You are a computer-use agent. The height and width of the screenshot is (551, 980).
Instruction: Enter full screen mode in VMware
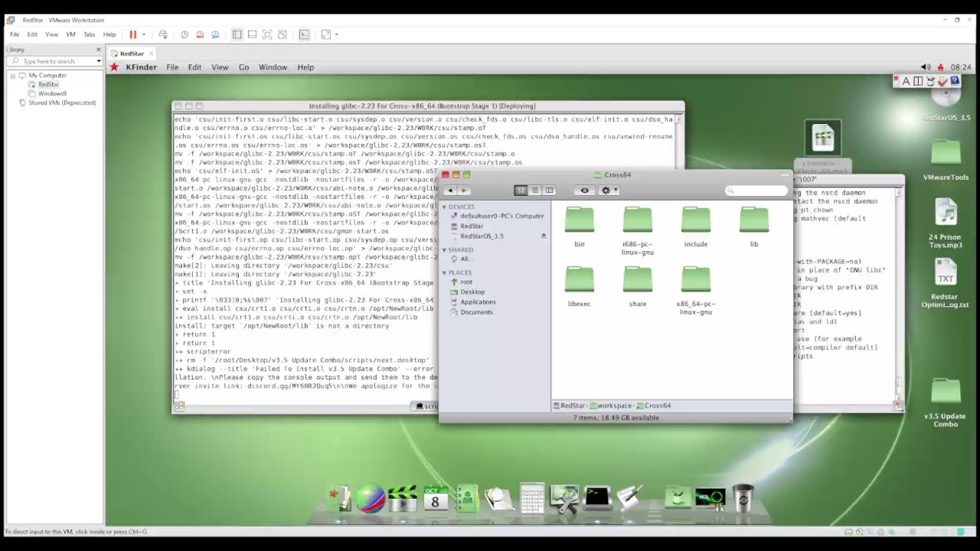(x=267, y=34)
